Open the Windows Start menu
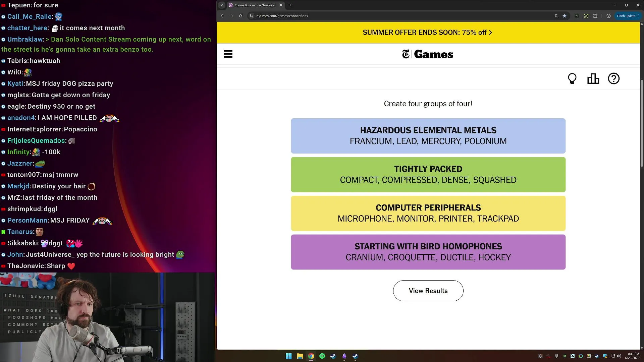 288,356
